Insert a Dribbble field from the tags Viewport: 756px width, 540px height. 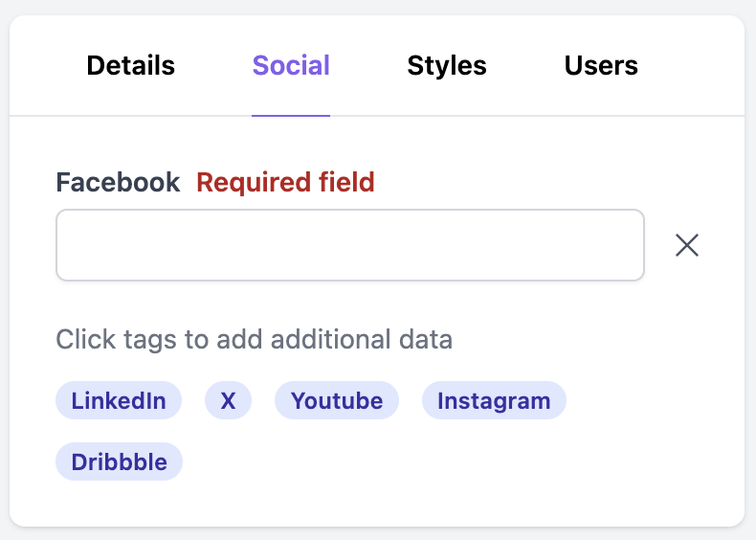tap(119, 462)
